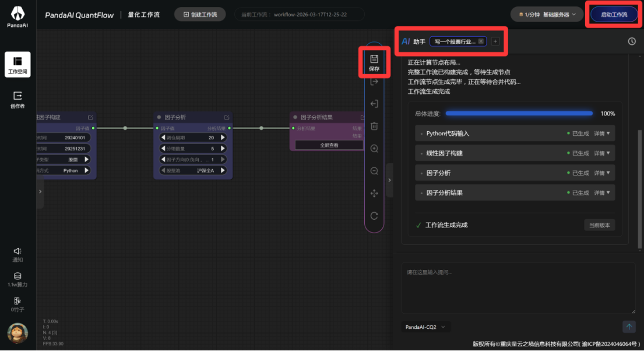The width and height of the screenshot is (644, 351).
Task: Click the 因子分析结果 node 分析结果 input port
Action: [x=293, y=128]
